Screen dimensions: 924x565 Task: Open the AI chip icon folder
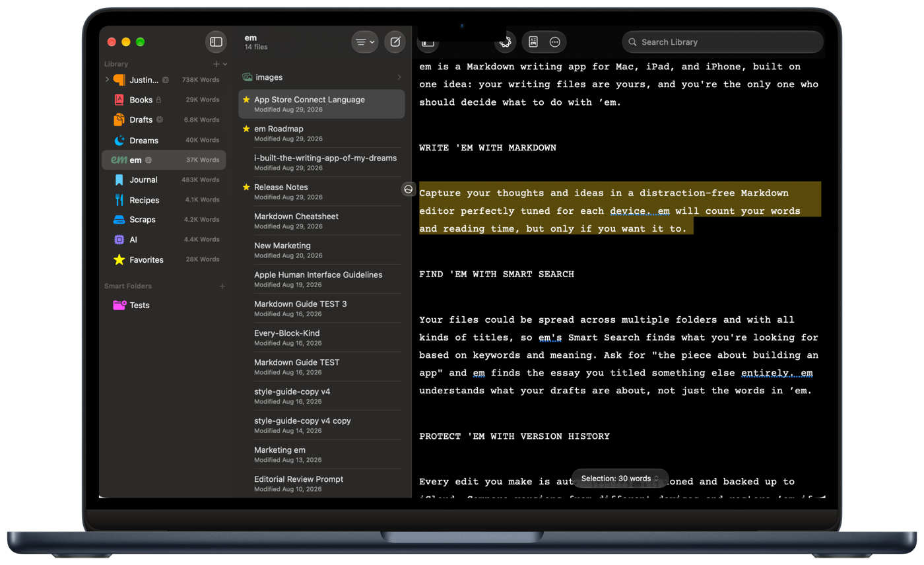[119, 240]
